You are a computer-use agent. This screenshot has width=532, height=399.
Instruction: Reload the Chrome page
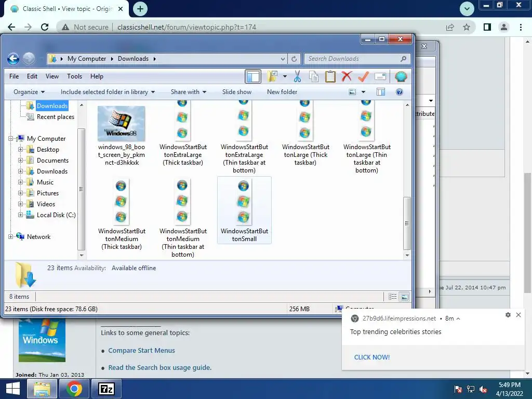coord(45,27)
